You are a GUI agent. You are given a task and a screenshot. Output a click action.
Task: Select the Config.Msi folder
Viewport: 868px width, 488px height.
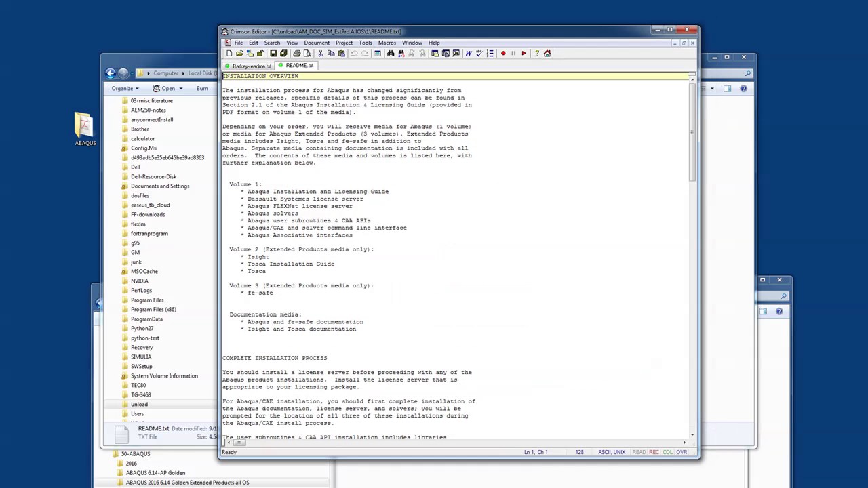144,148
